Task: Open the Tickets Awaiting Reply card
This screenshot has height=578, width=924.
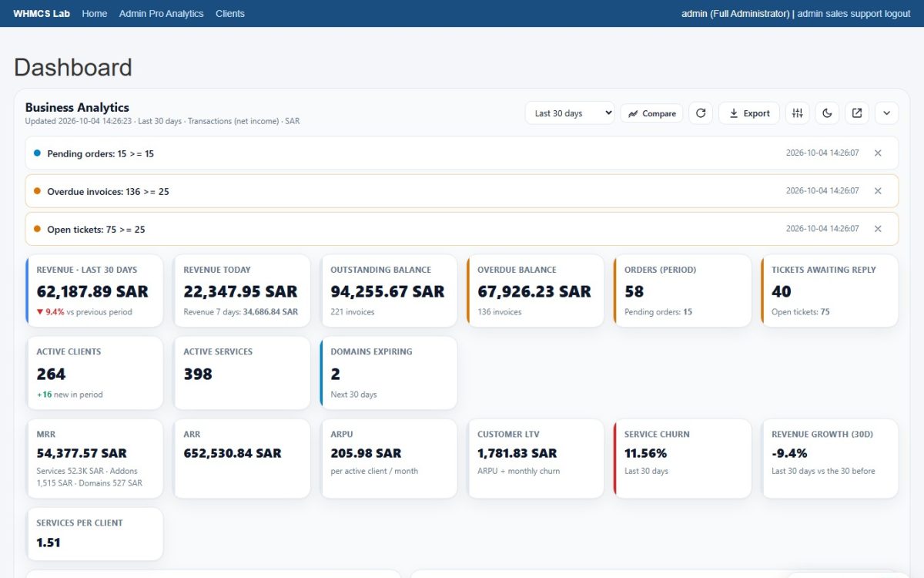Action: (x=830, y=291)
